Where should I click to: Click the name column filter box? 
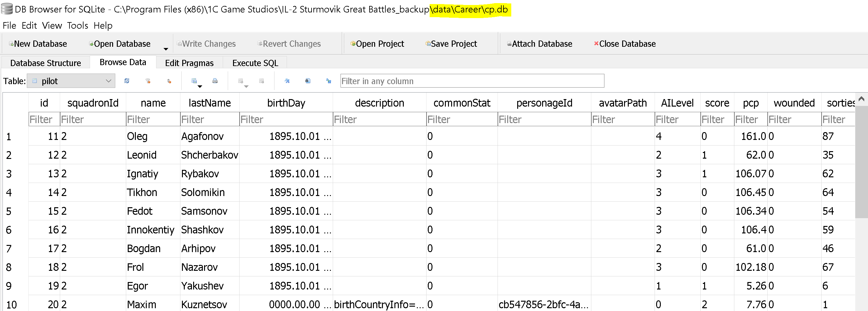pyautogui.click(x=153, y=119)
